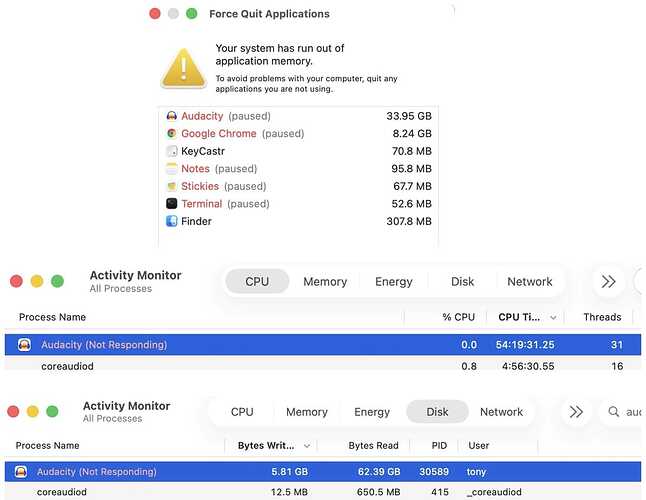Click the Finder icon in Force Quit list

pyautogui.click(x=171, y=221)
